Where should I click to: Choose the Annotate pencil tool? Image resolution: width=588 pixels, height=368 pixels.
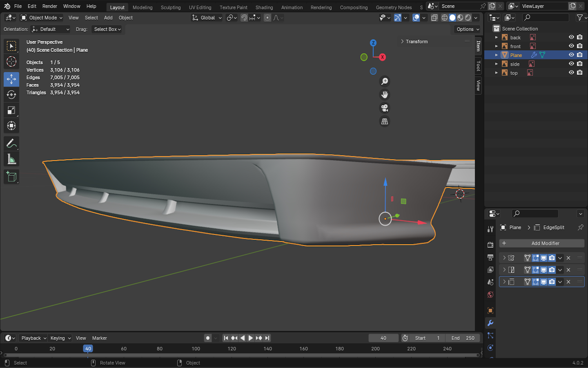[11, 144]
